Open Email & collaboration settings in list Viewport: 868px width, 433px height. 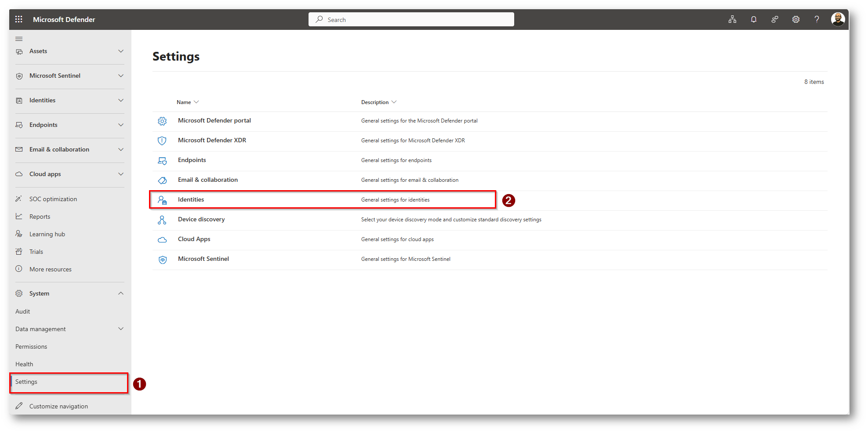[x=208, y=180]
